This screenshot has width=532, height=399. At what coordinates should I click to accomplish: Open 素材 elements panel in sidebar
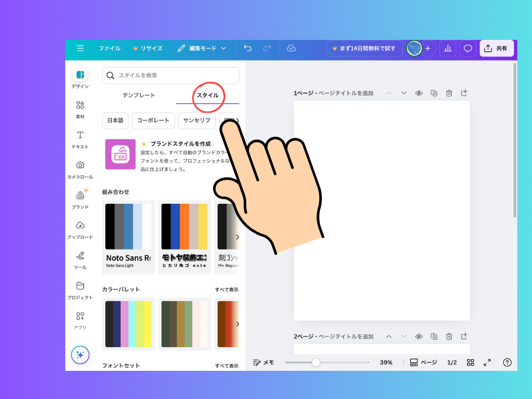click(80, 109)
